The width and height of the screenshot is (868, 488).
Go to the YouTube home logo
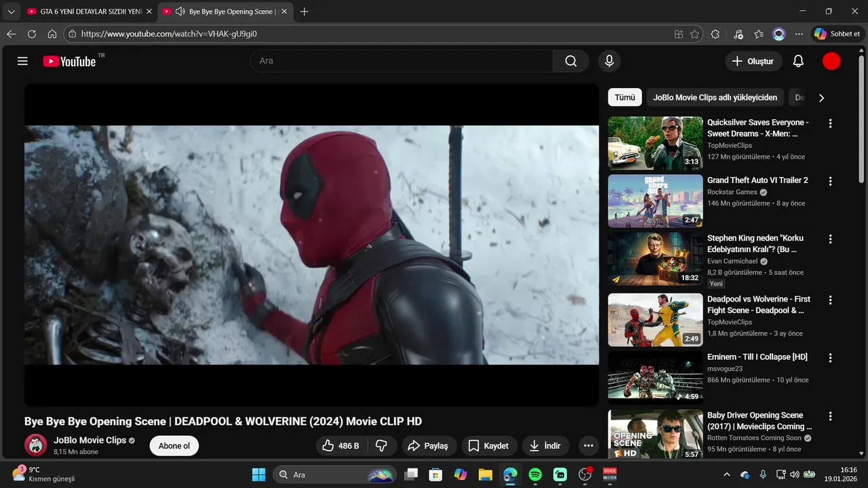click(x=69, y=61)
